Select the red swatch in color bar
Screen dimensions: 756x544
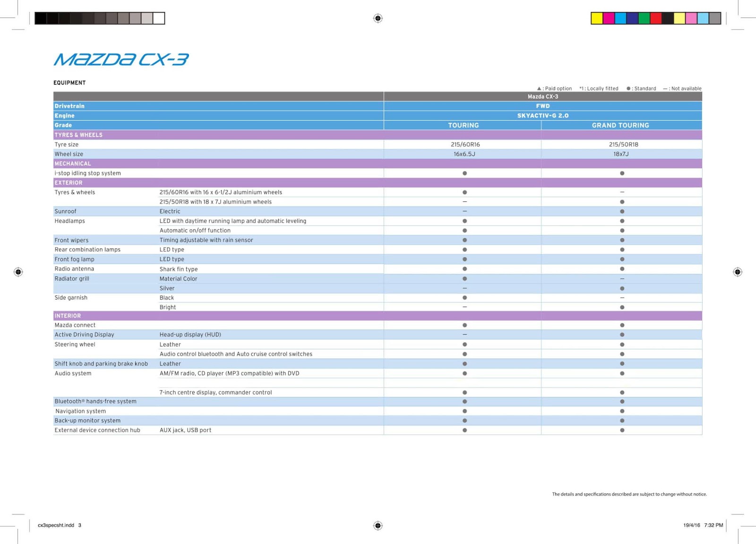(656, 18)
